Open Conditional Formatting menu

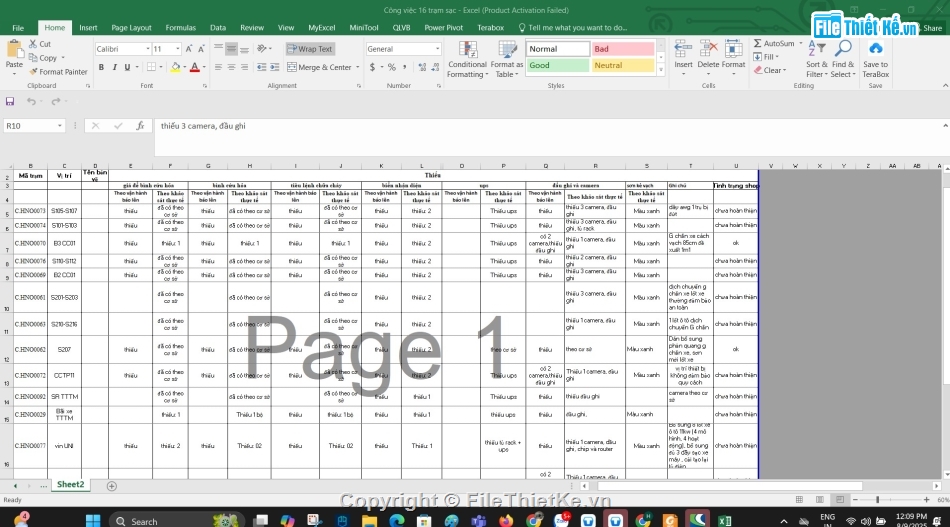coord(467,59)
